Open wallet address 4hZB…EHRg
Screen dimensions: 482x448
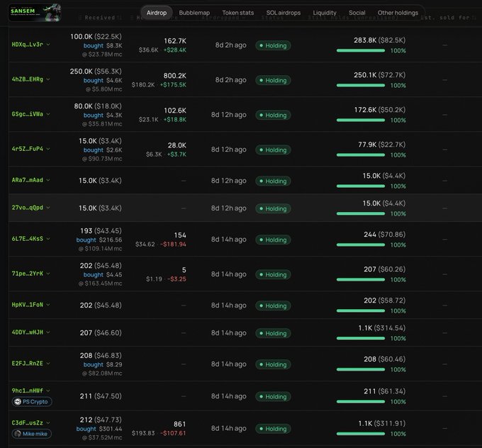(28, 79)
